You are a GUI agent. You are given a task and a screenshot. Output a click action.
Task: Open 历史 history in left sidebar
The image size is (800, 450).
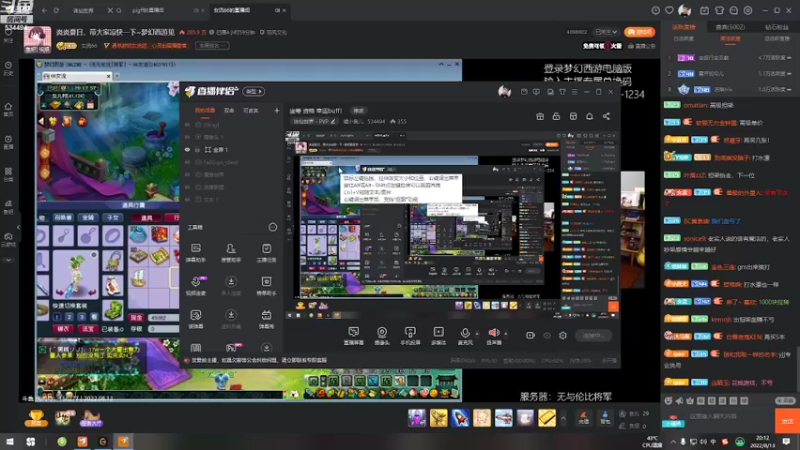8,68
